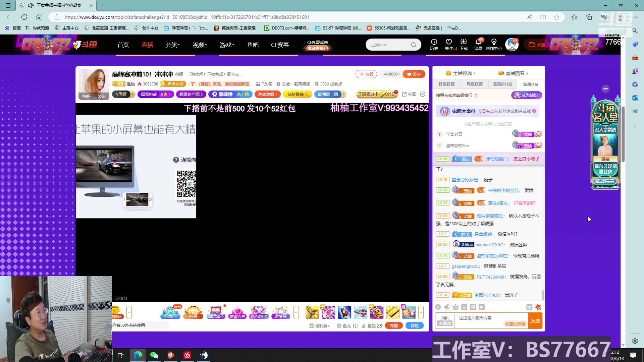This screenshot has width=644, height=362.
Task: Open the 祈福 activity icon
Action: click(x=193, y=312)
